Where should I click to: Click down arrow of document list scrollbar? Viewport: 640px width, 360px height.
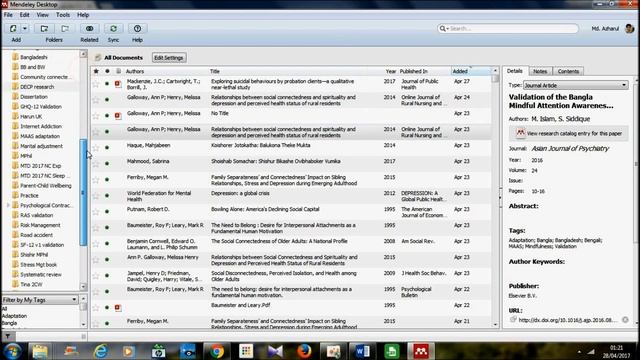coord(495,325)
